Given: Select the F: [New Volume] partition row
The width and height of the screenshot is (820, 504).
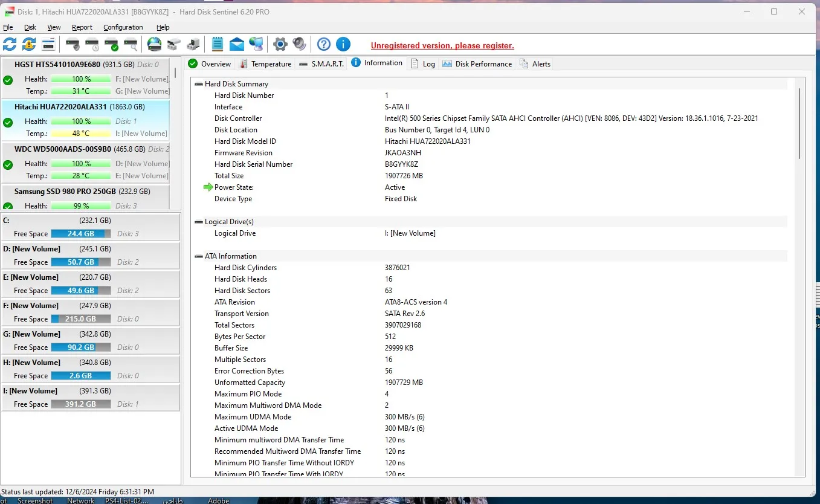Looking at the screenshot, I should point(91,312).
